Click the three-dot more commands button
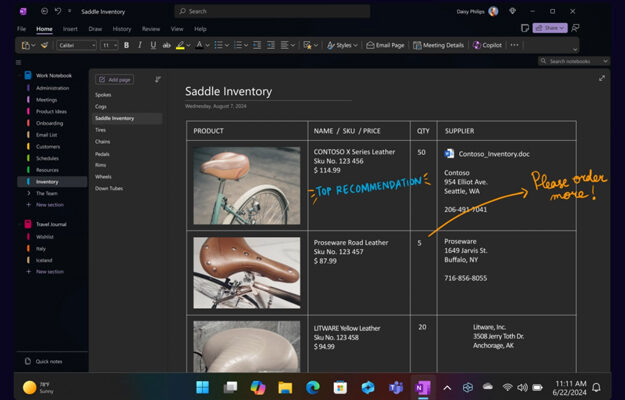 tap(515, 45)
